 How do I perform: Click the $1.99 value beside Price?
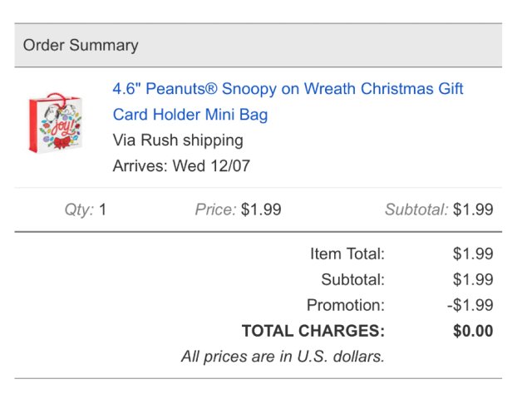tap(261, 209)
